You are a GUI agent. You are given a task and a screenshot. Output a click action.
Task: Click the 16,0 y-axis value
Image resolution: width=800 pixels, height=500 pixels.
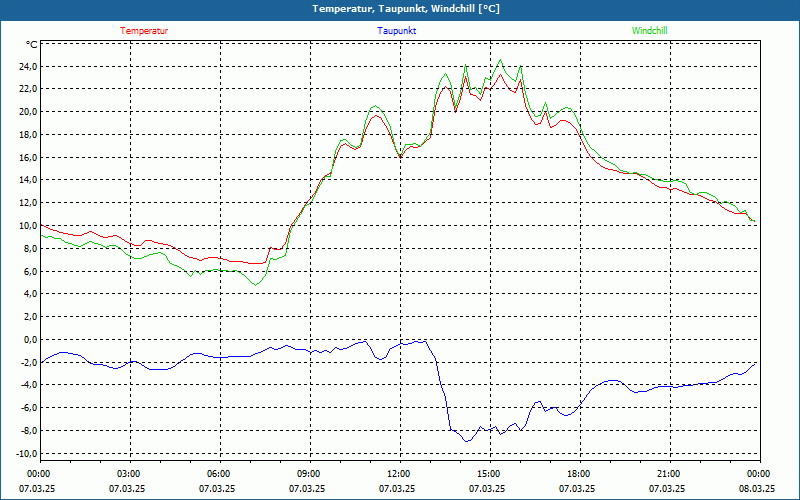[28, 158]
